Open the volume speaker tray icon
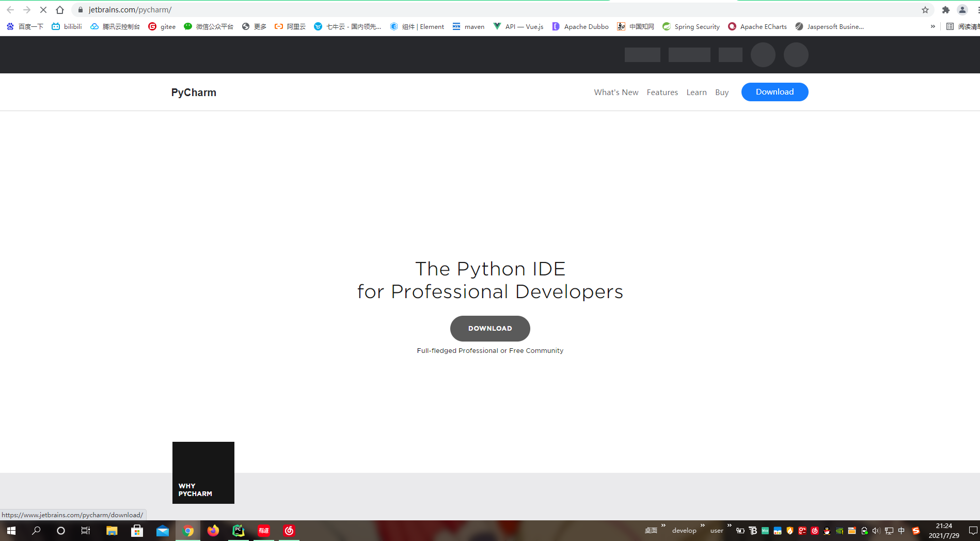The height and width of the screenshot is (541, 980). 876,531
